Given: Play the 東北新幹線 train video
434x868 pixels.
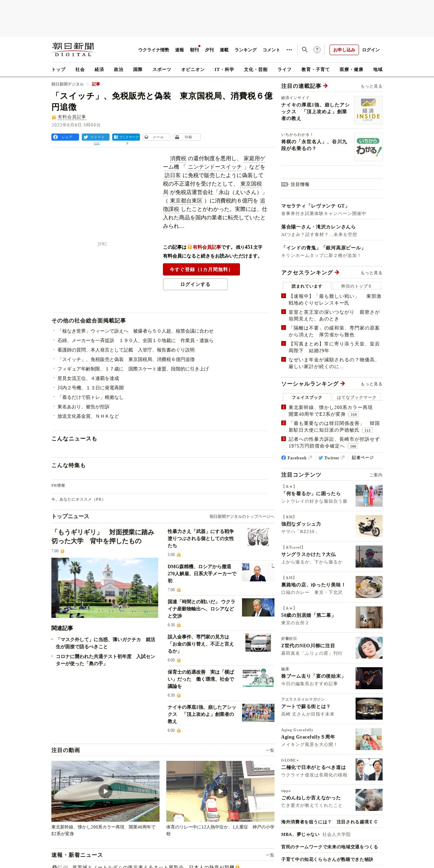Looking at the screenshot, I should point(105,791).
